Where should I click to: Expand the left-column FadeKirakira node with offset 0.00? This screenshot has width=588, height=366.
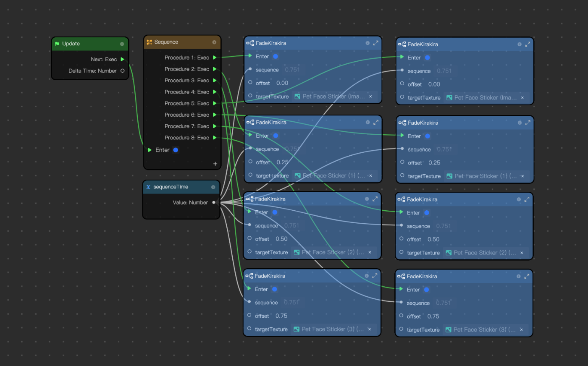[376, 43]
